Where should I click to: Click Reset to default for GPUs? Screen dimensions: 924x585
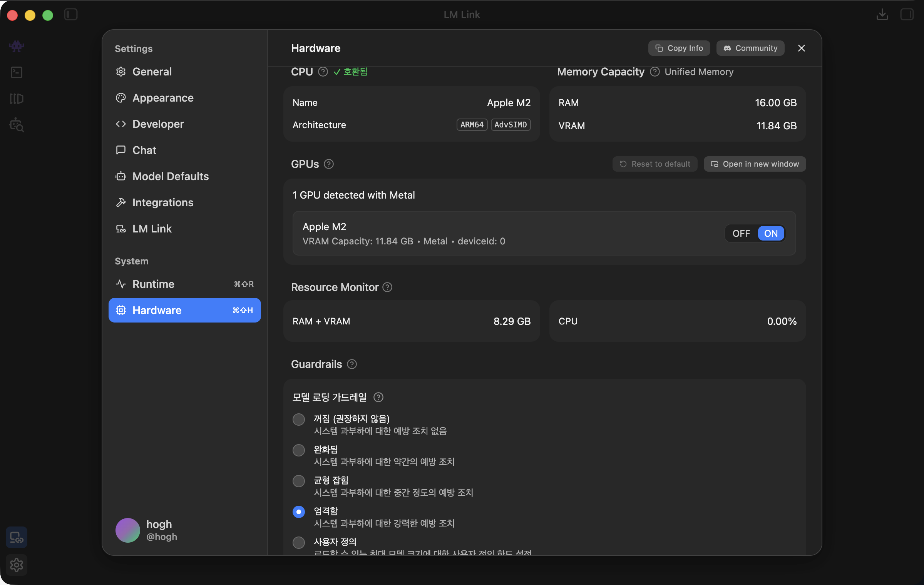click(655, 164)
